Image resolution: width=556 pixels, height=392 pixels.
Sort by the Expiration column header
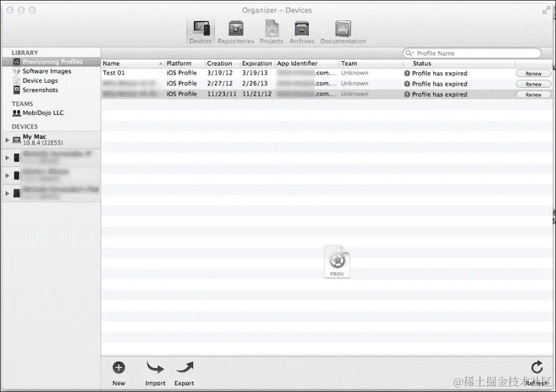(x=257, y=64)
